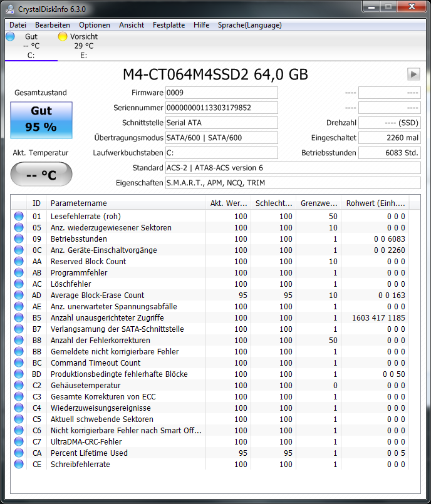Click status icon of Produktionsbedingte fehlerhafte Blöcke row

[x=19, y=374]
